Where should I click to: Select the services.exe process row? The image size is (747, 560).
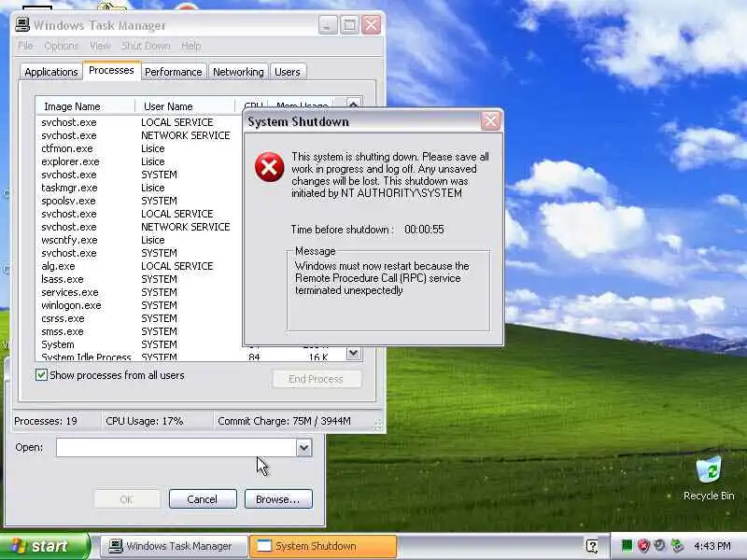click(138, 292)
